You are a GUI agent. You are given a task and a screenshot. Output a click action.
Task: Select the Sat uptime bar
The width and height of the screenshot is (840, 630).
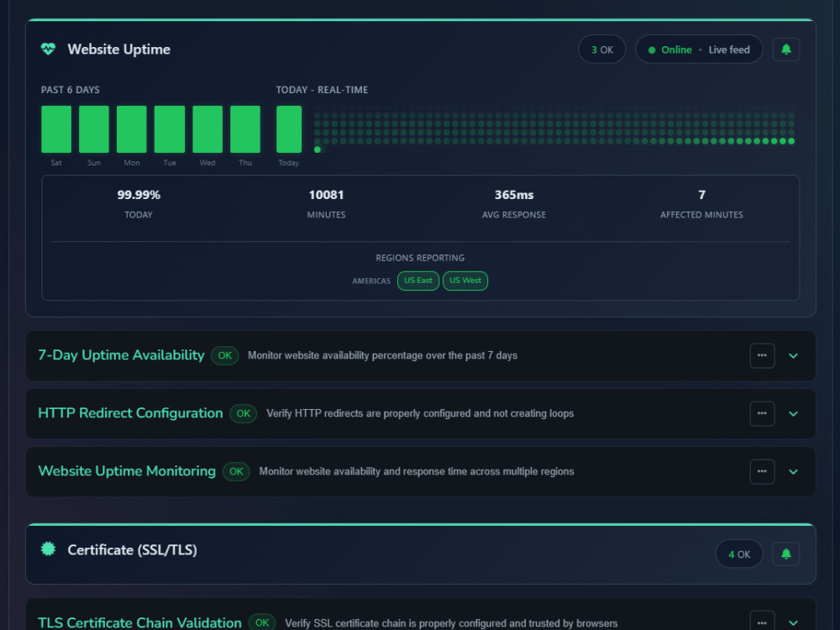click(56, 129)
